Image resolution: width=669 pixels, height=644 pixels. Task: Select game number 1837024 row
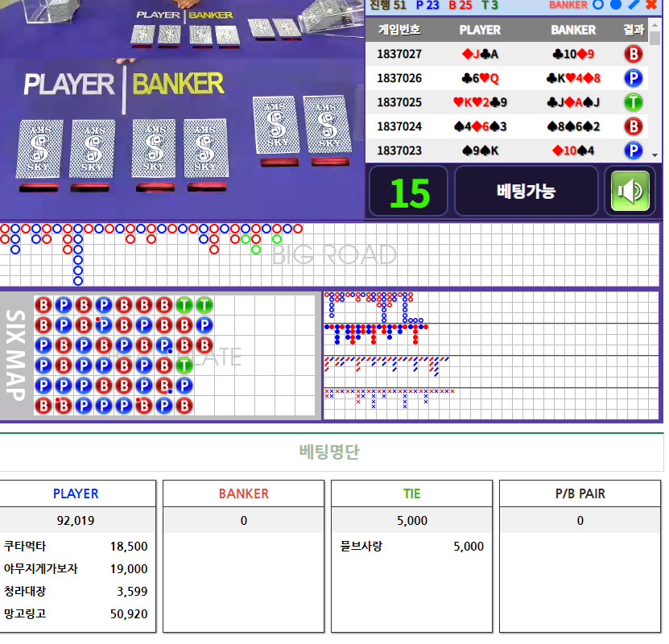[x=507, y=126]
